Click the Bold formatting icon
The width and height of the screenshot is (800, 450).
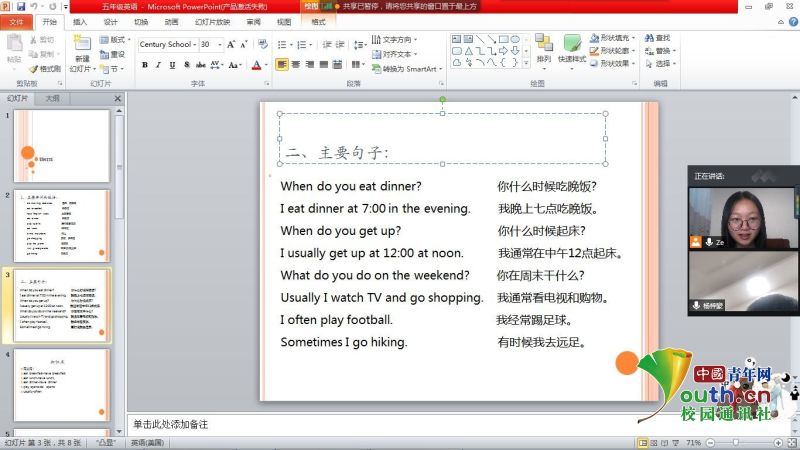(x=145, y=65)
